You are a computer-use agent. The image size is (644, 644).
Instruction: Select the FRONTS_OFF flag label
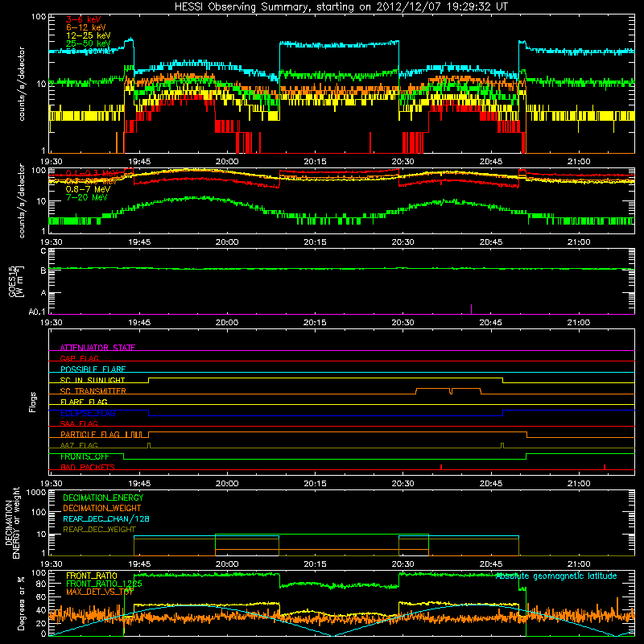pos(85,456)
